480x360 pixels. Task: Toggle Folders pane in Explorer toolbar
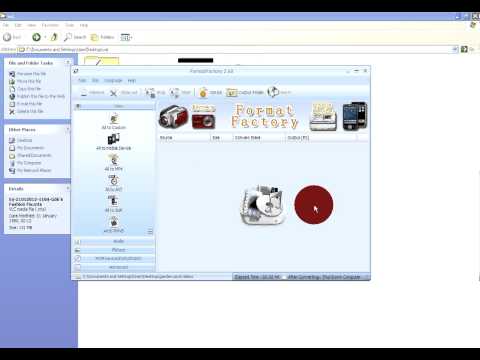tap(103, 37)
